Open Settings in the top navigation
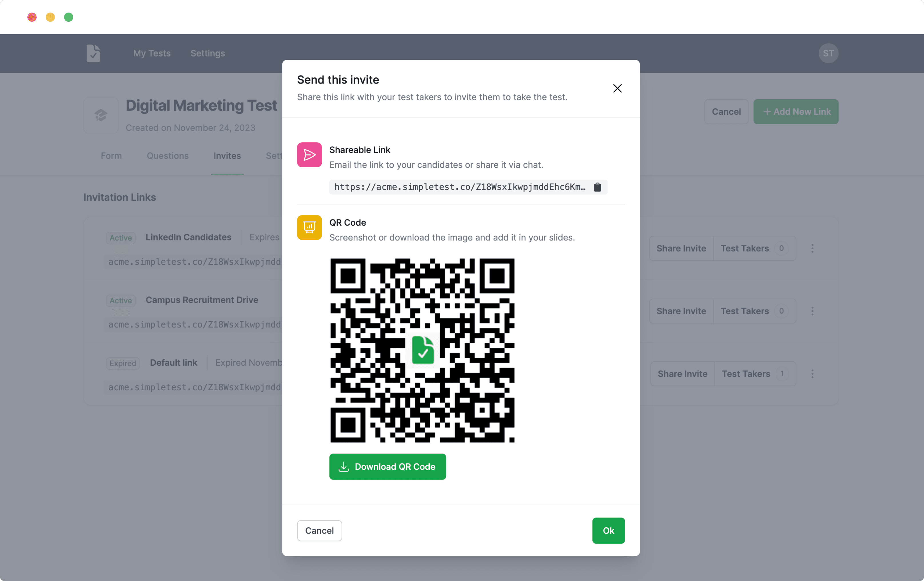Image resolution: width=924 pixels, height=581 pixels. (x=208, y=53)
